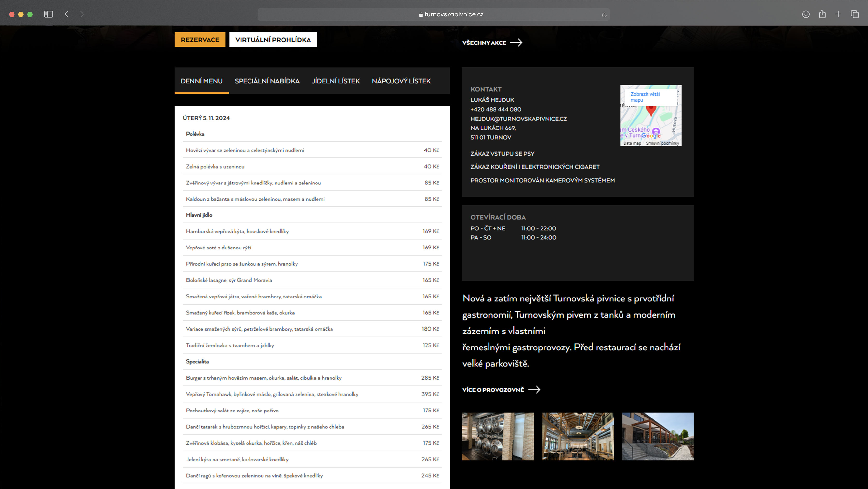Open a new tab with plus icon

pyautogui.click(x=838, y=14)
